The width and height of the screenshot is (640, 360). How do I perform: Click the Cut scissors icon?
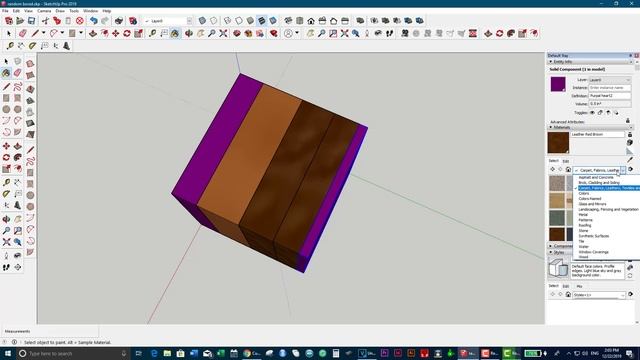pos(45,20)
